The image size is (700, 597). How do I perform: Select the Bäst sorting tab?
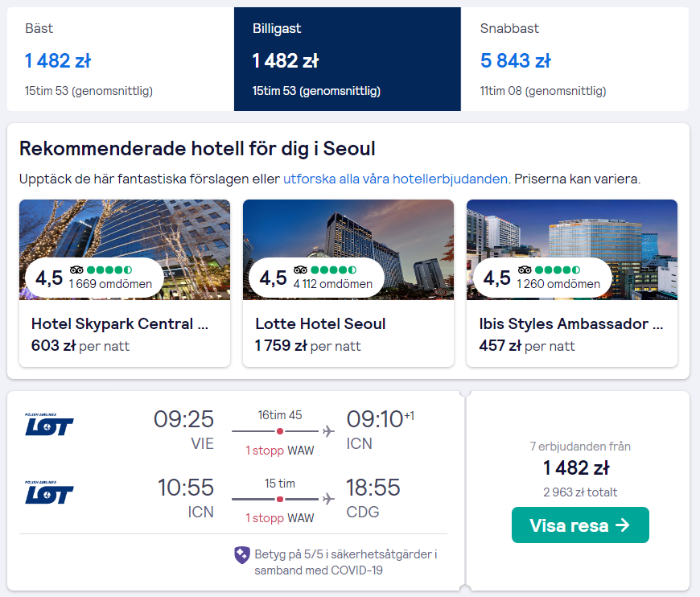[x=121, y=59]
